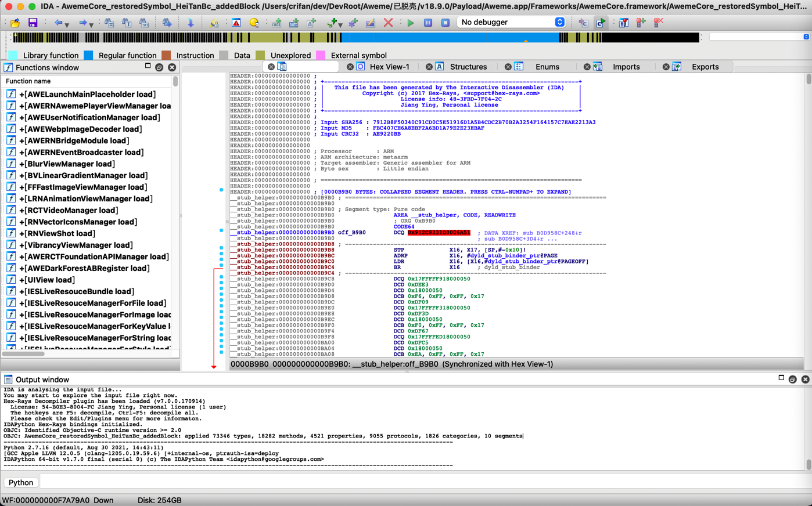Expand the string-creation options dropdown arrow
Screen dimensions: 812x506
[x=340, y=25]
